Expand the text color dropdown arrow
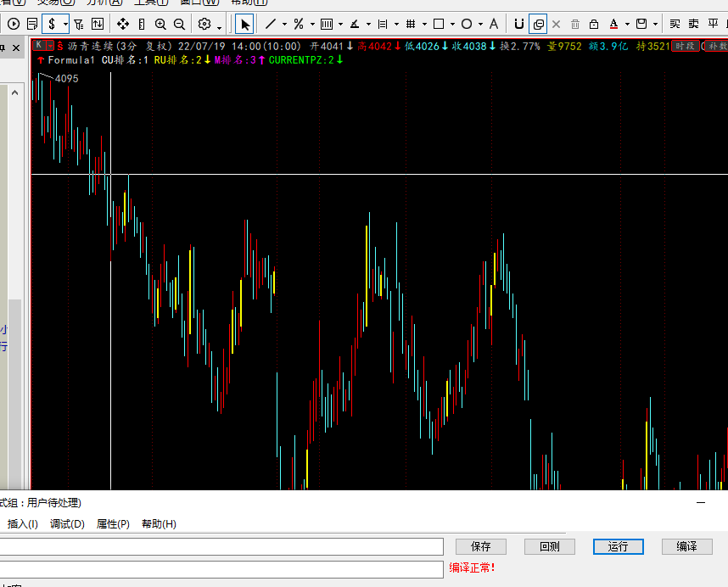 coord(627,24)
